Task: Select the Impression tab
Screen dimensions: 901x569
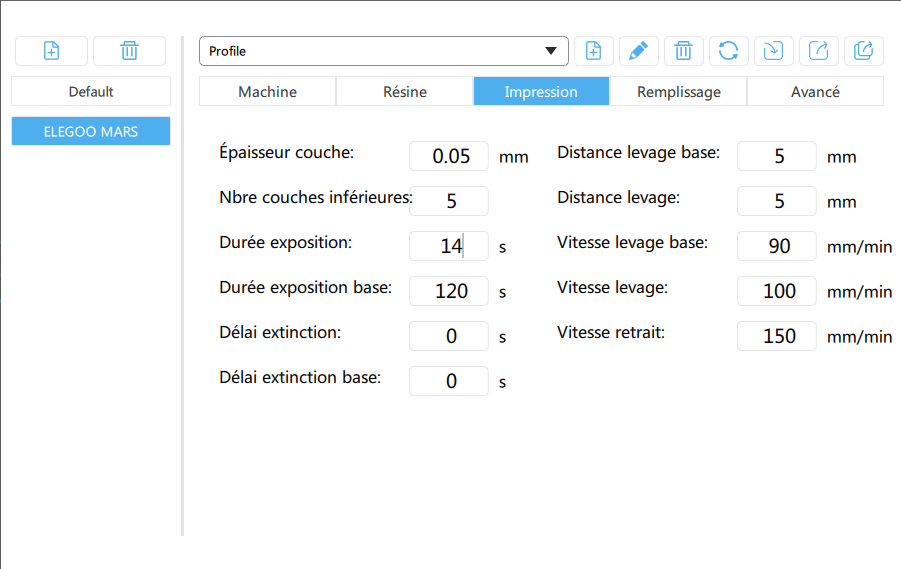Action: [541, 91]
